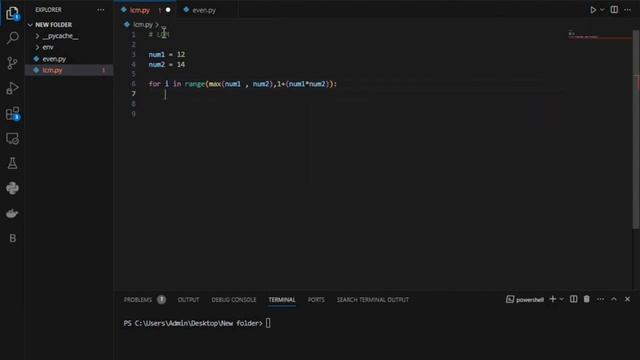Viewport: 640px width, 360px height.
Task: Open the Explorer view in activity bar
Action: click(x=12, y=13)
